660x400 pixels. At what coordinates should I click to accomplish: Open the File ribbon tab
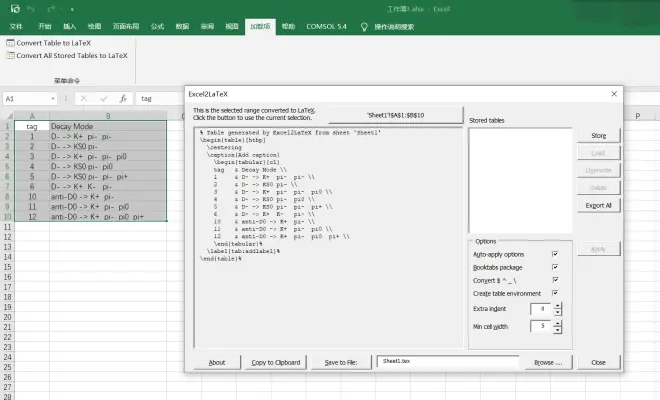point(16,27)
